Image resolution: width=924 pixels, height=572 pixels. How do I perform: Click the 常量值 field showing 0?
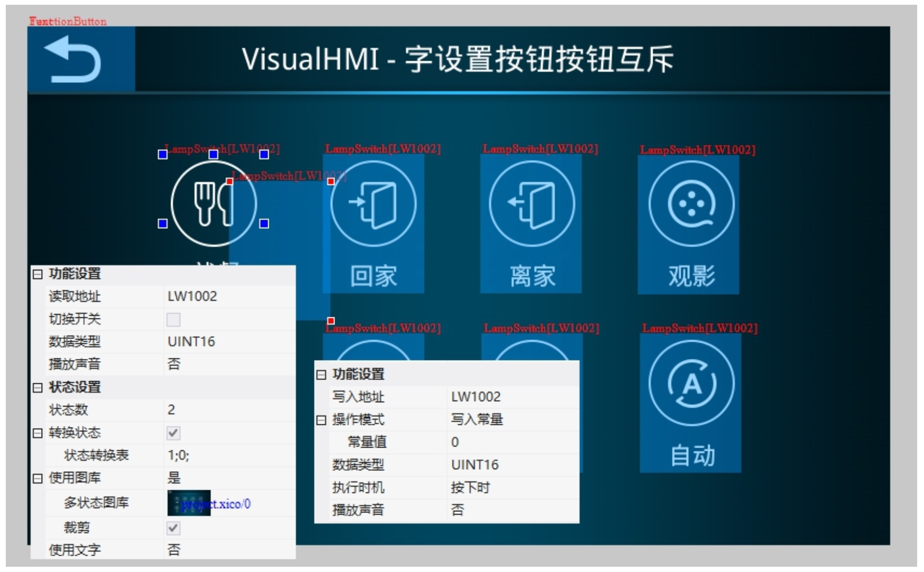(511, 442)
